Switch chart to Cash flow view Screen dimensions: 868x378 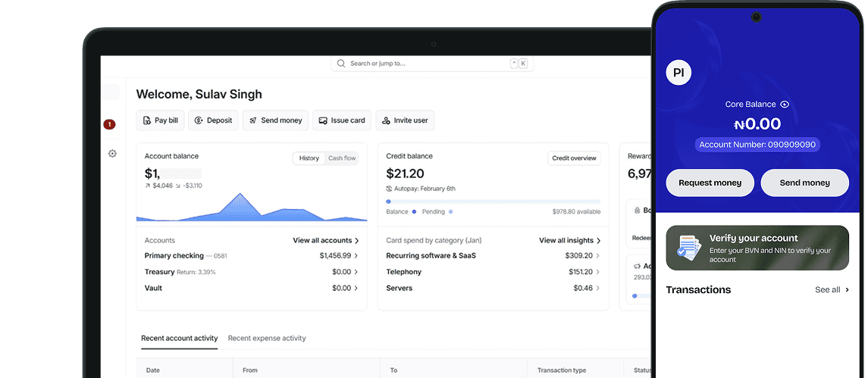(x=342, y=158)
